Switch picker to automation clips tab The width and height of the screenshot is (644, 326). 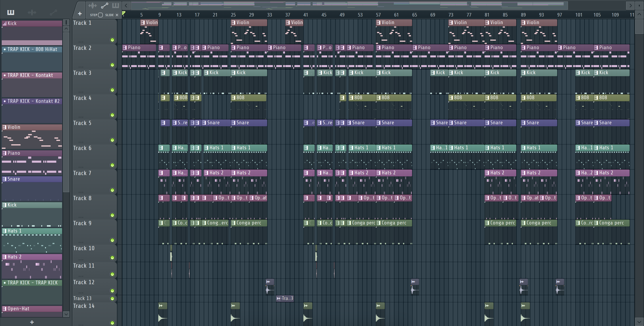click(x=53, y=12)
